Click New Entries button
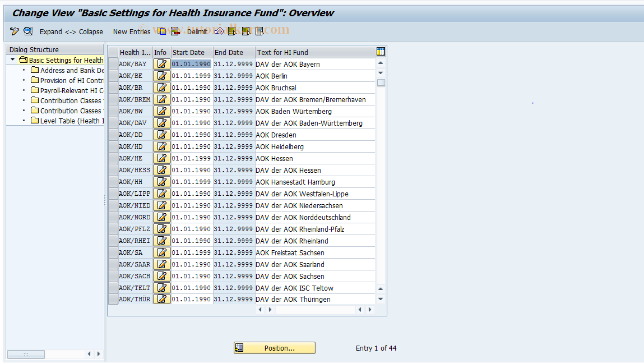This screenshot has width=644, height=363. click(131, 31)
